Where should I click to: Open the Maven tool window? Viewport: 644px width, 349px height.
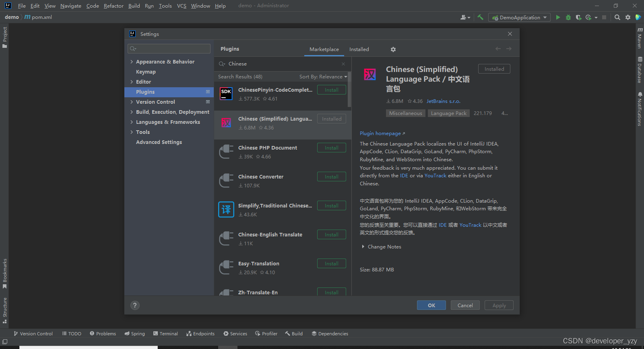[x=640, y=38]
